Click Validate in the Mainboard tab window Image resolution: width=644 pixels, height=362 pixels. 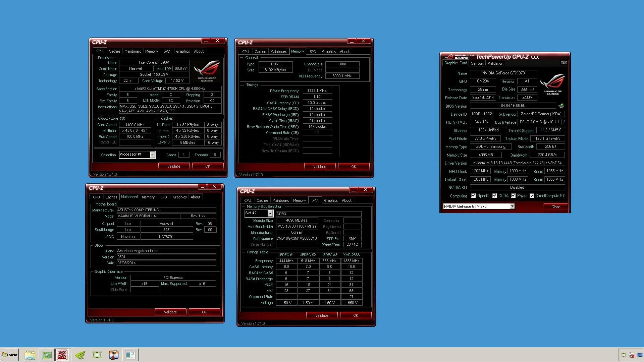[170, 312]
